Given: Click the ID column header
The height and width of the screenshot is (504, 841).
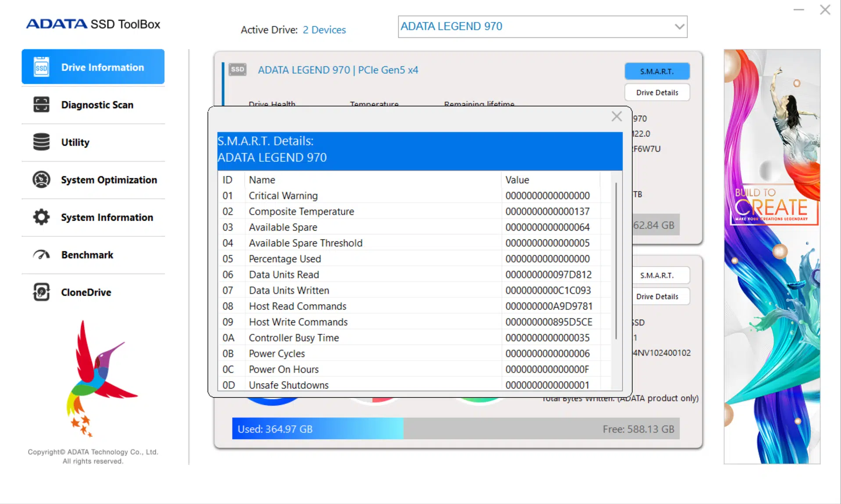Looking at the screenshot, I should point(231,180).
